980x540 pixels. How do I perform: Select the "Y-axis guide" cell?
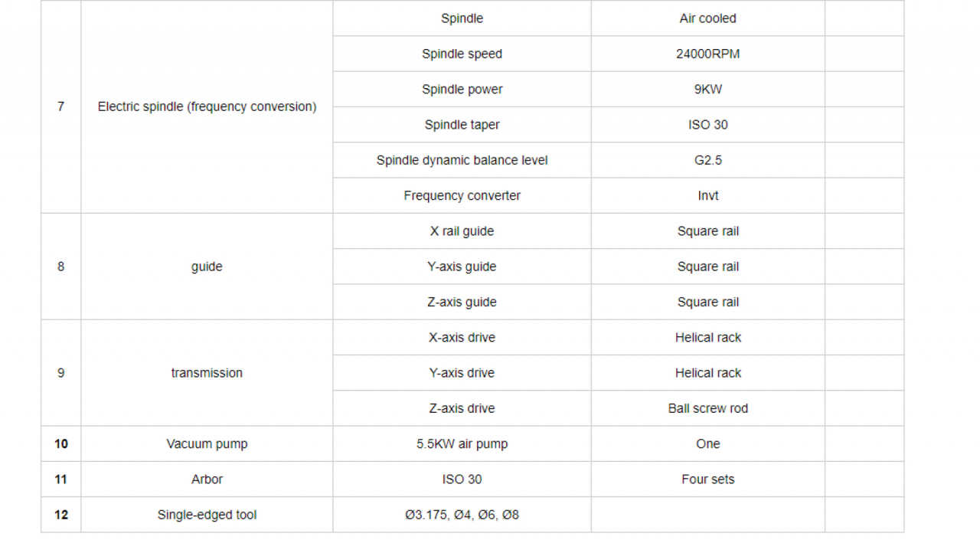462,267
